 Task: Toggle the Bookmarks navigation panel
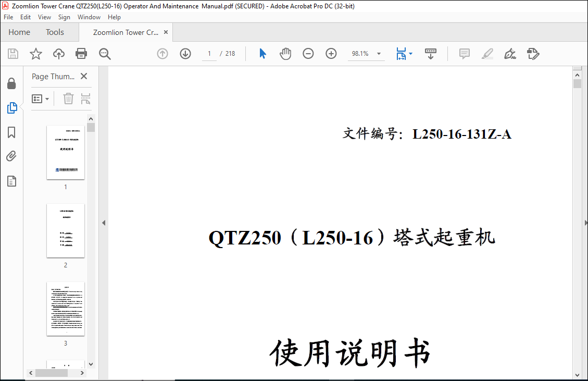11,132
